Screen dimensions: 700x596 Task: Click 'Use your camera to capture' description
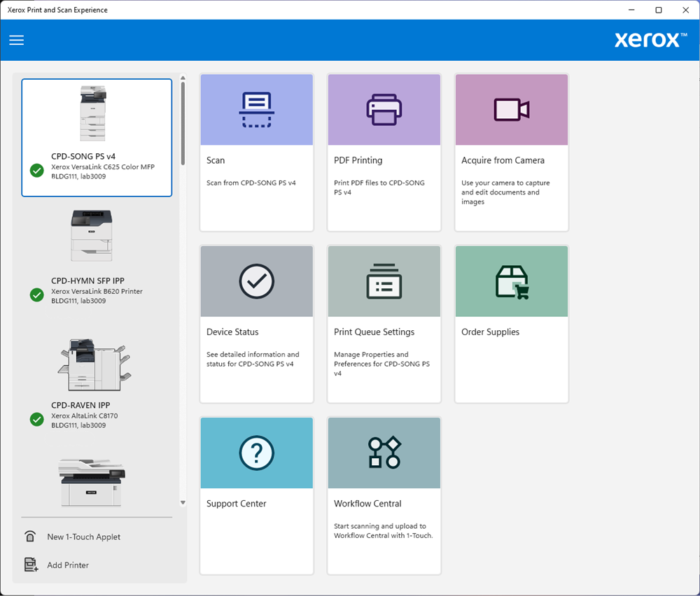click(505, 192)
